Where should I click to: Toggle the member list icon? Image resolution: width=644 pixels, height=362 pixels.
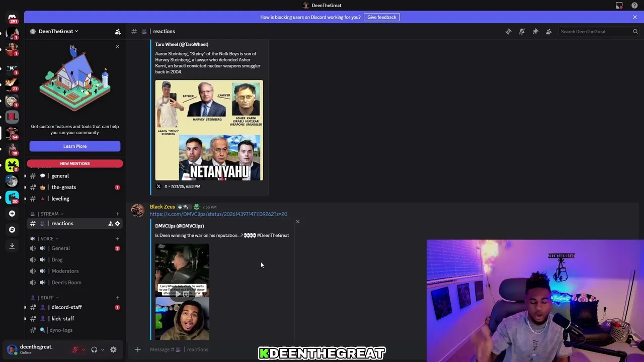coord(549,32)
